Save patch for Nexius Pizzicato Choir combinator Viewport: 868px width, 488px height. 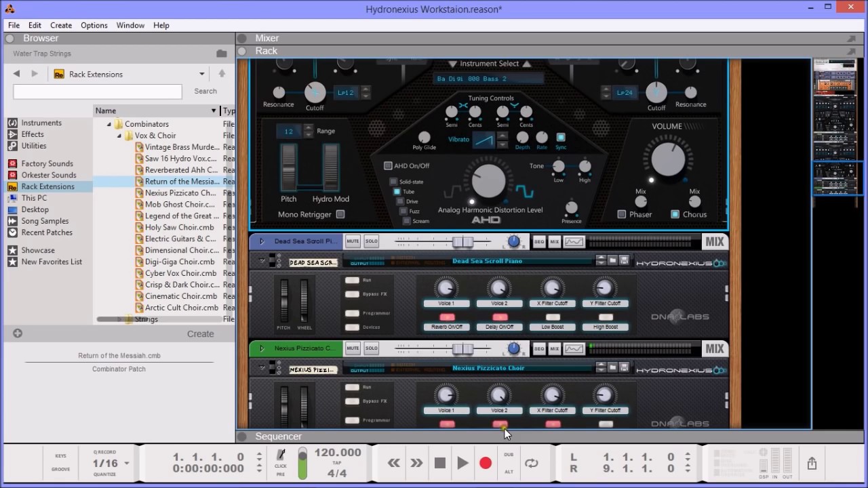pyautogui.click(x=625, y=367)
